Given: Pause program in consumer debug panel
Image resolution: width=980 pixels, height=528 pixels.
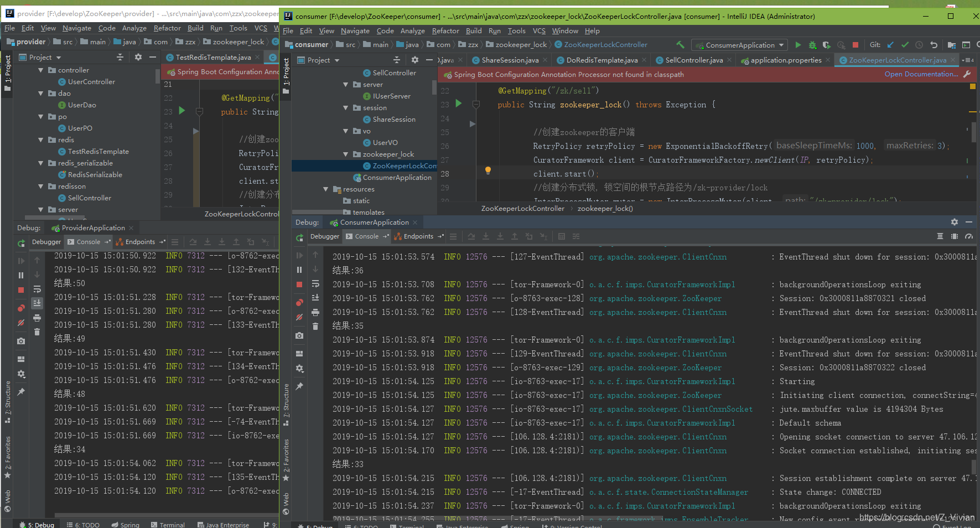Looking at the screenshot, I should [x=299, y=270].
